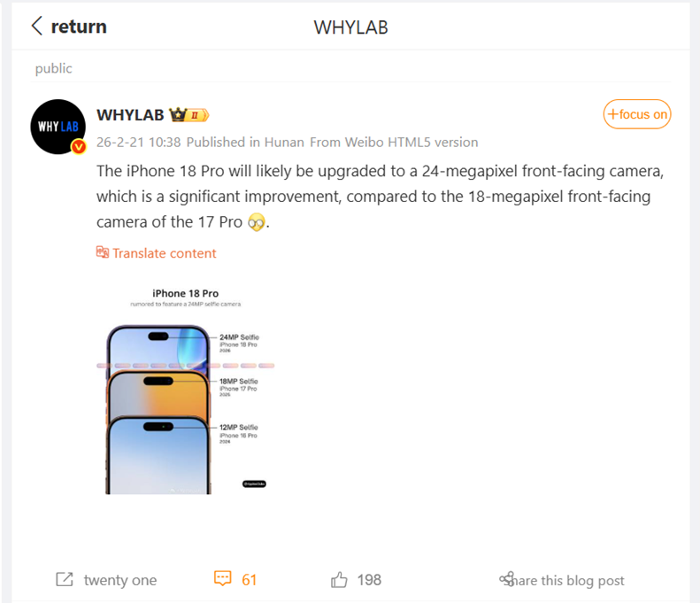The image size is (700, 603).
Task: Like the post with thumbs-up icon
Action: (339, 580)
